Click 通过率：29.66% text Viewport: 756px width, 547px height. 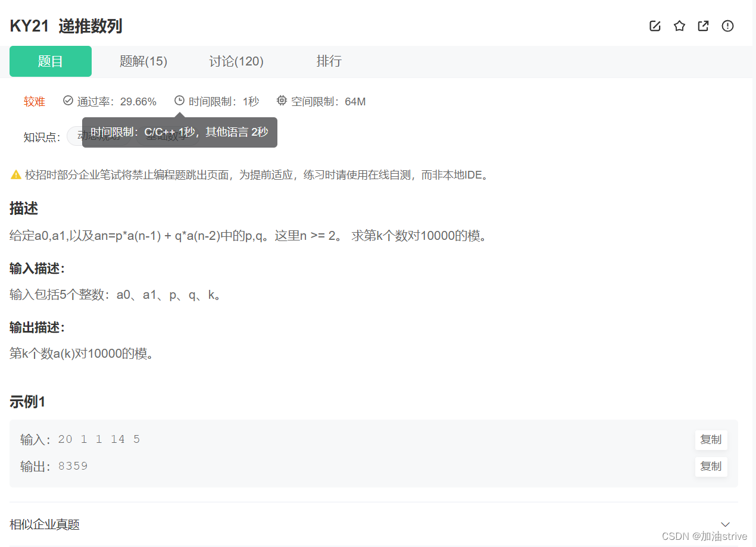click(117, 102)
